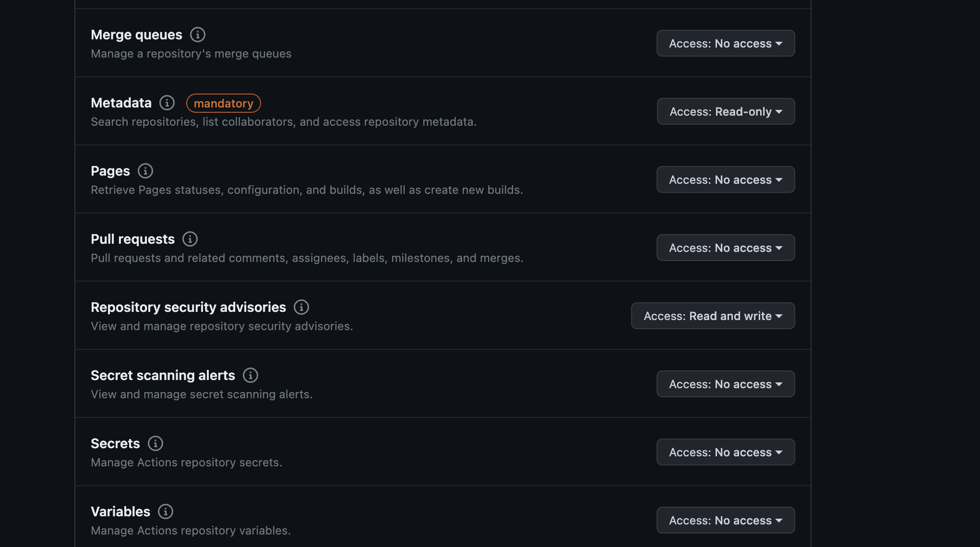Open the Pull requests access dropdown
Screen dimensions: 980x547
[x=725, y=248]
